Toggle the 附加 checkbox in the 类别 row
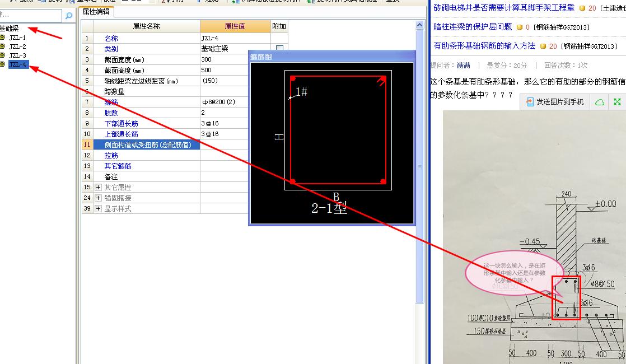Viewport: 626px width, 364px height. [279, 48]
